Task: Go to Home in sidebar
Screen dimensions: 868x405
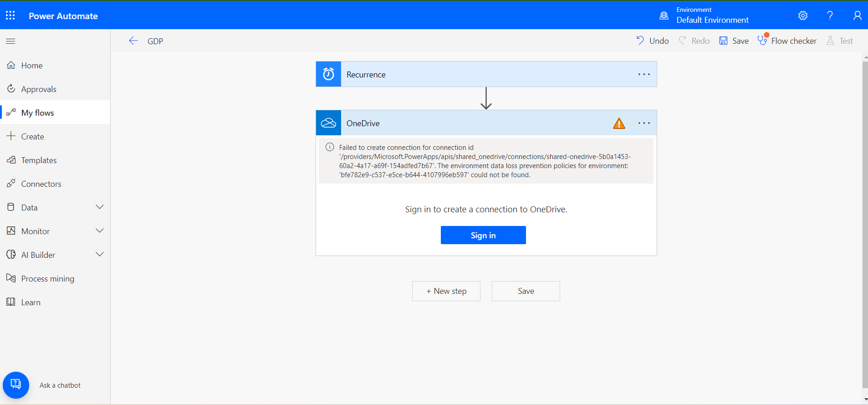Action: tap(55, 66)
